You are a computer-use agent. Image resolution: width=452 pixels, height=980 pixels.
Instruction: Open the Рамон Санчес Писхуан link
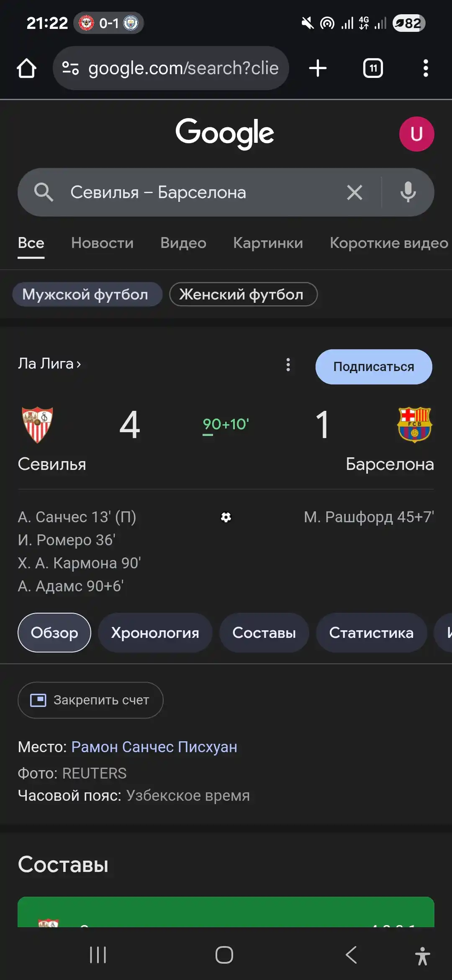[x=154, y=747]
